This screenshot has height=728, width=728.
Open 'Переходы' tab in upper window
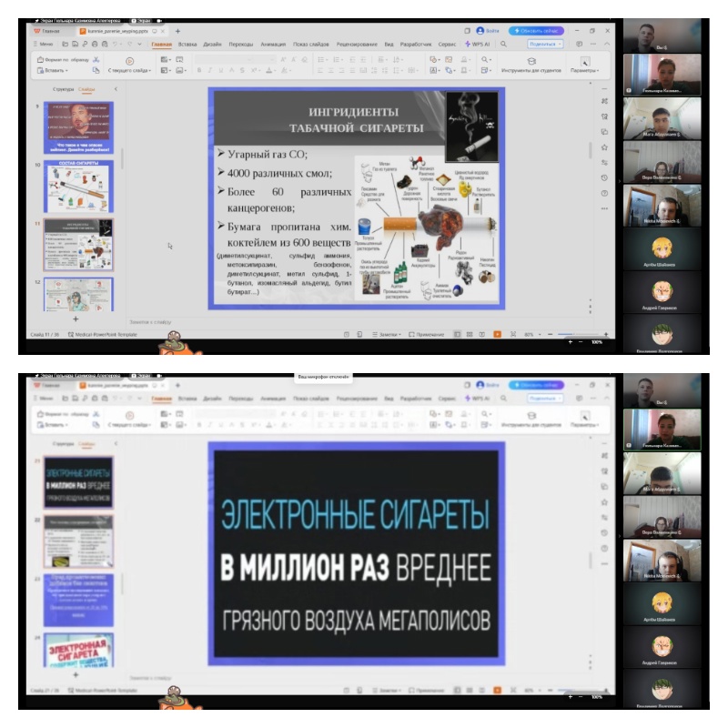[241, 44]
